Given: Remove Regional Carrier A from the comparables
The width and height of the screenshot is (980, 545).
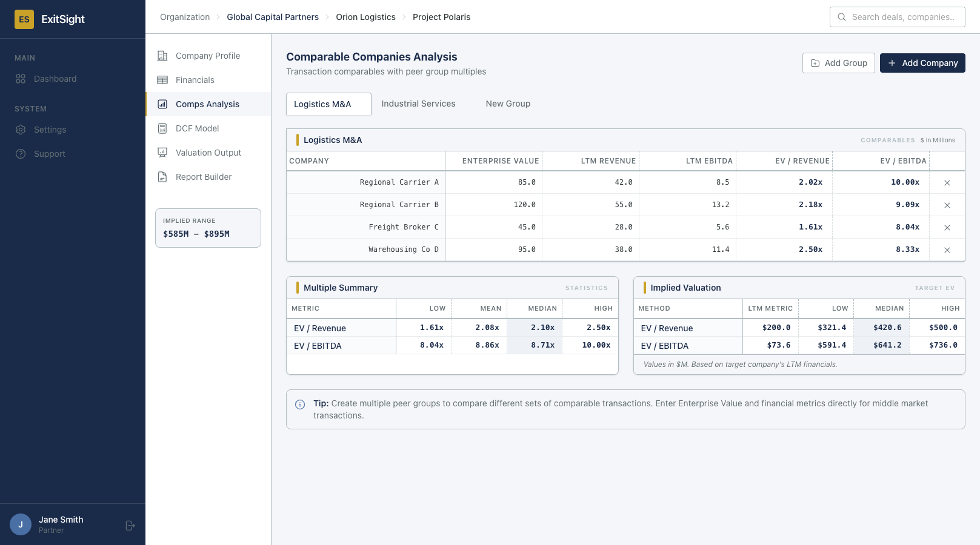Looking at the screenshot, I should tap(947, 182).
